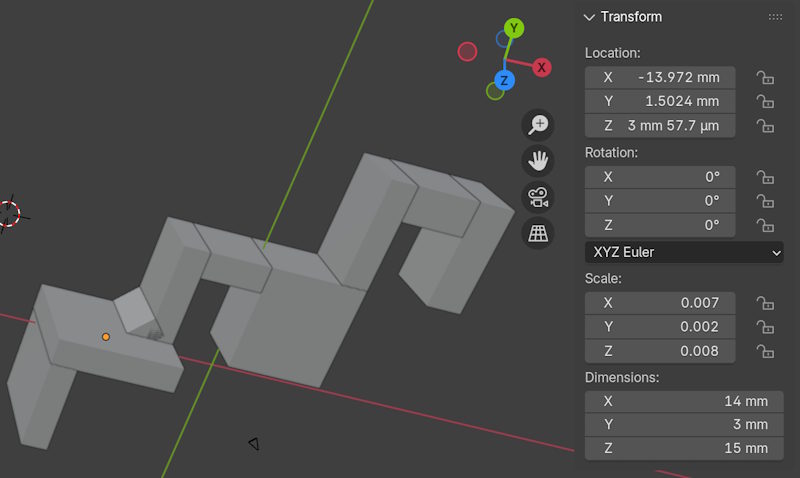Toggle lock for Location X

(x=765, y=77)
